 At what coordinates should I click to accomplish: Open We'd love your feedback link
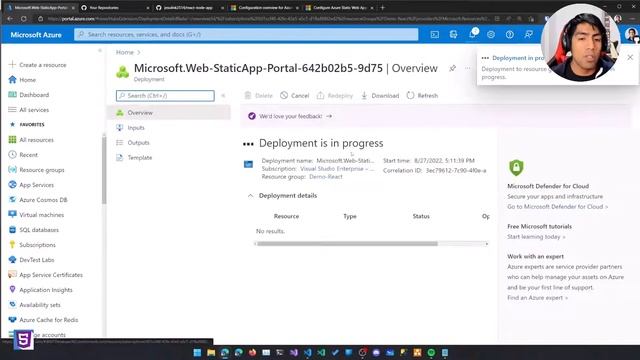295,116
